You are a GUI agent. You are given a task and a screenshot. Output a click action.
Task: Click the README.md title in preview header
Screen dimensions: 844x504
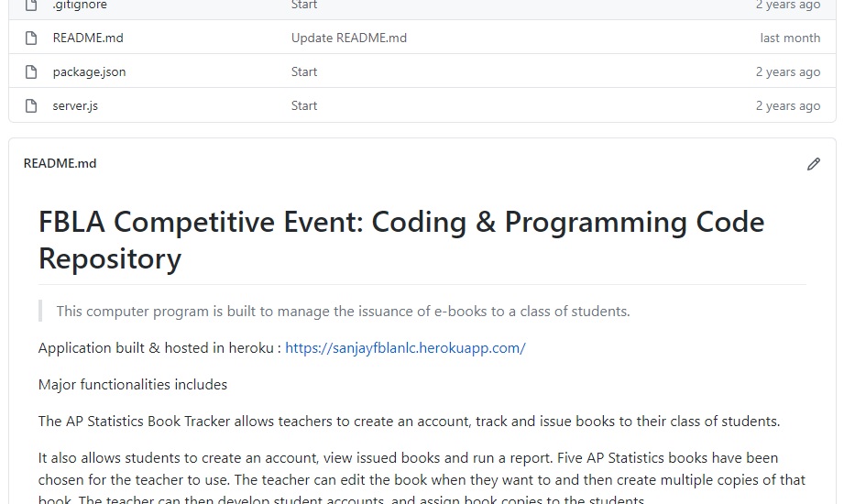click(x=60, y=164)
